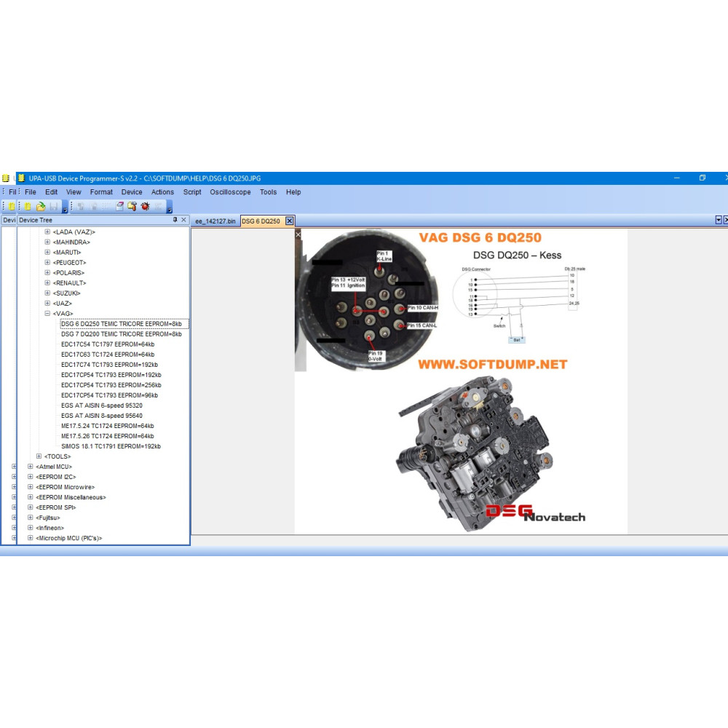Select EDC17C54 TC1797 EEPROM=64kb item

click(108, 344)
